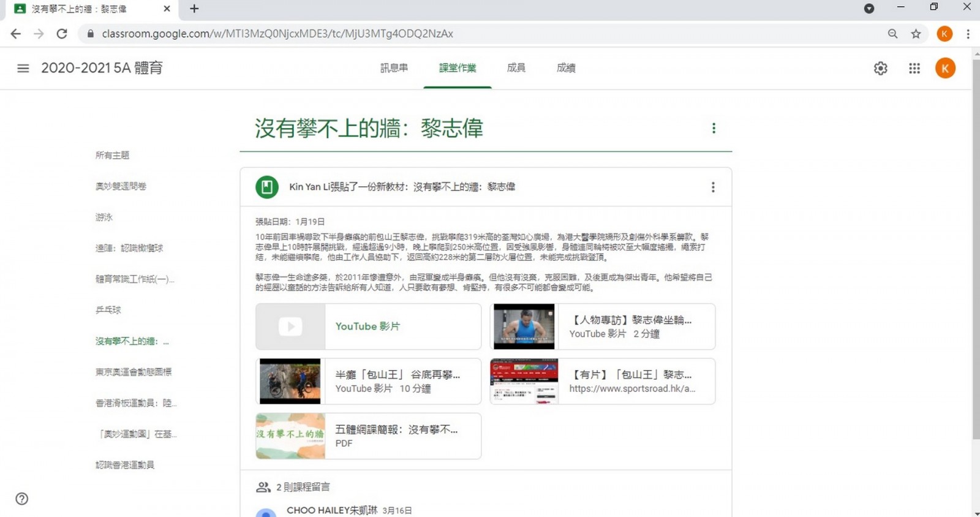Open material post three-dot options menu
The height and width of the screenshot is (517, 980).
[712, 187]
